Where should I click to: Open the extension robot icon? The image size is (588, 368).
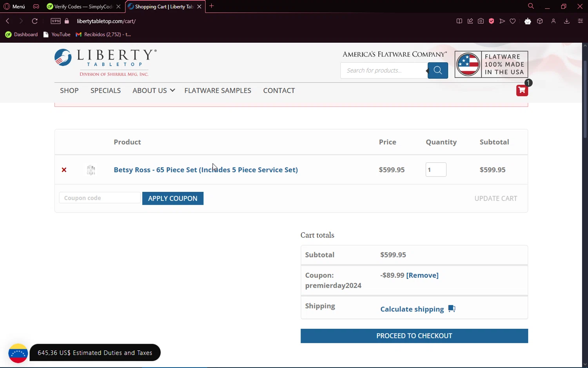[x=528, y=21]
